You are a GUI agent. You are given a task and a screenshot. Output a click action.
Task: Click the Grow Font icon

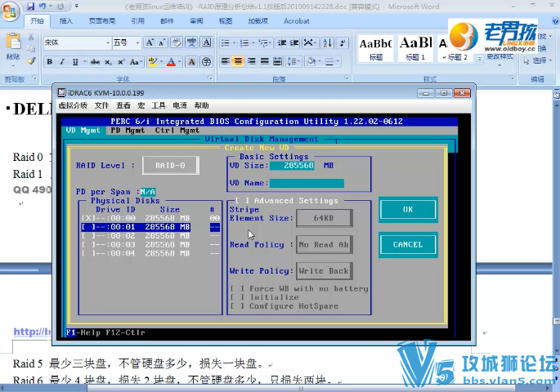point(150,42)
